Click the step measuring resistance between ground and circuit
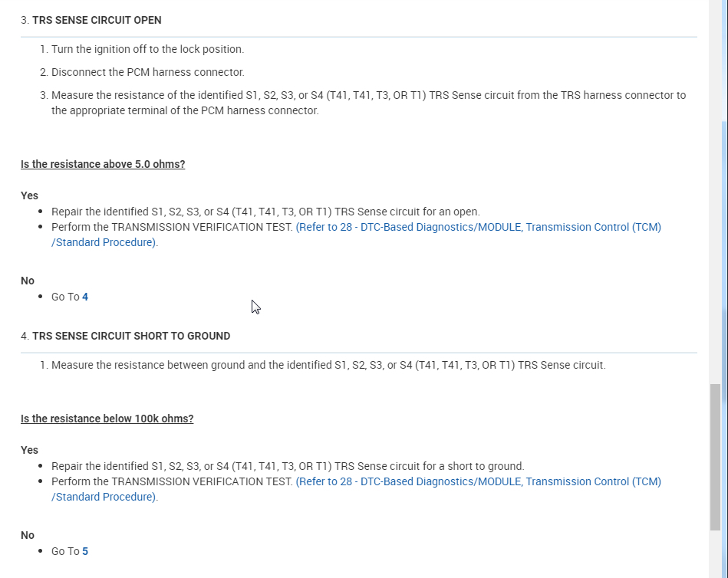The width and height of the screenshot is (728, 578). [328, 365]
